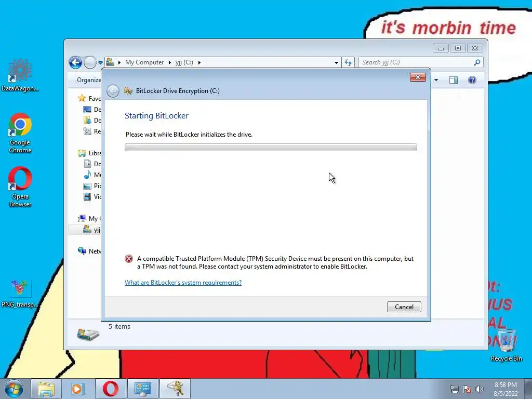The image size is (532, 399).
Task: Select Network in the navigation pane
Action: pos(89,251)
